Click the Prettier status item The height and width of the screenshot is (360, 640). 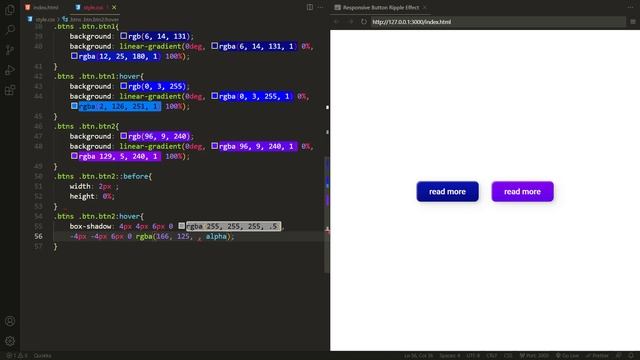[x=597, y=356]
